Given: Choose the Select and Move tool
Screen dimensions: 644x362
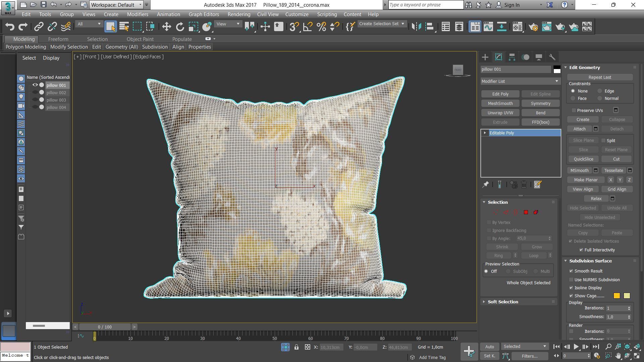Looking at the screenshot, I should [x=167, y=27].
